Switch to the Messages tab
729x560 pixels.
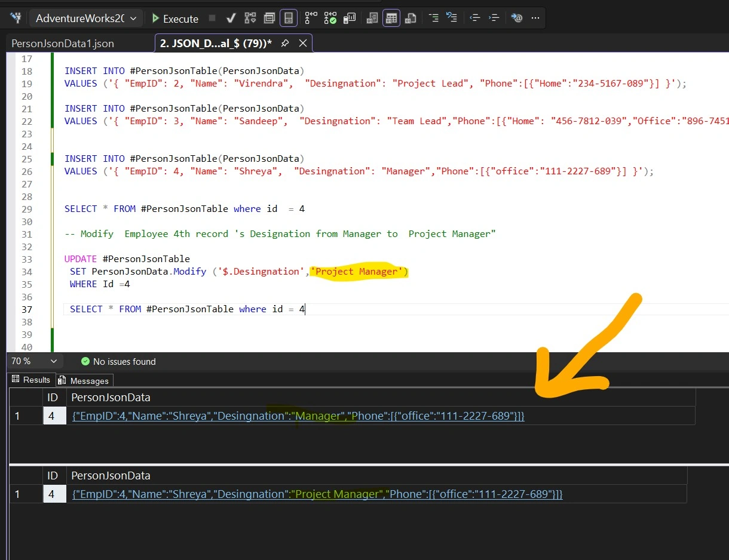point(84,380)
